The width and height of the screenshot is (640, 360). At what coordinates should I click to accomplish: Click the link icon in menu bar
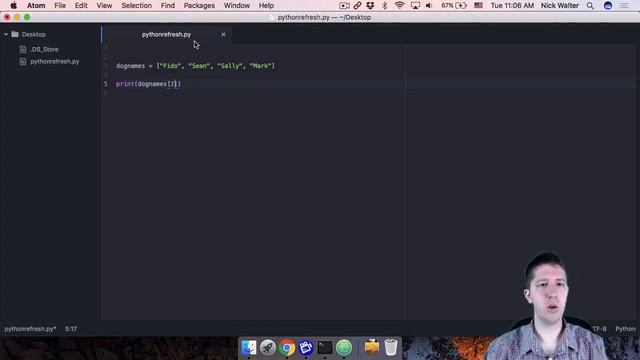(x=357, y=6)
